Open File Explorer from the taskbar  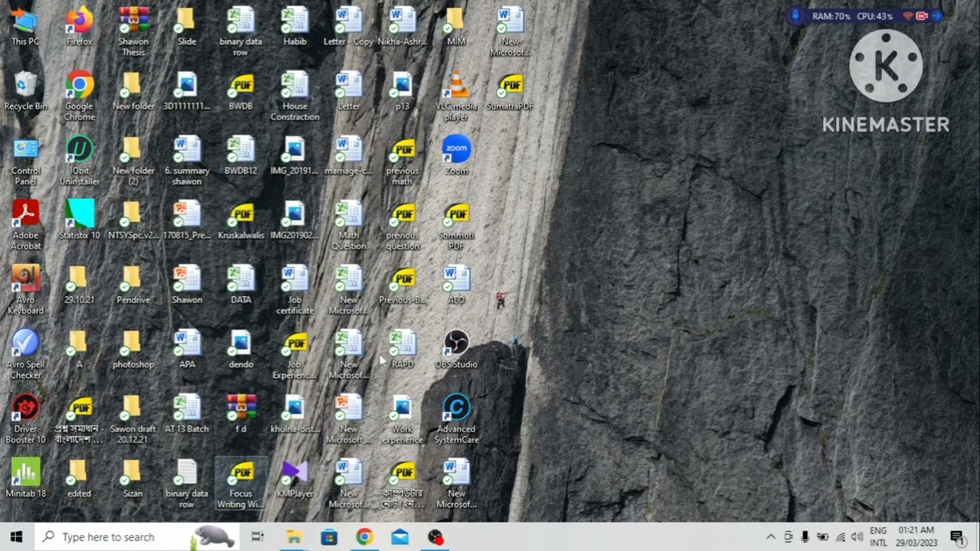click(294, 537)
